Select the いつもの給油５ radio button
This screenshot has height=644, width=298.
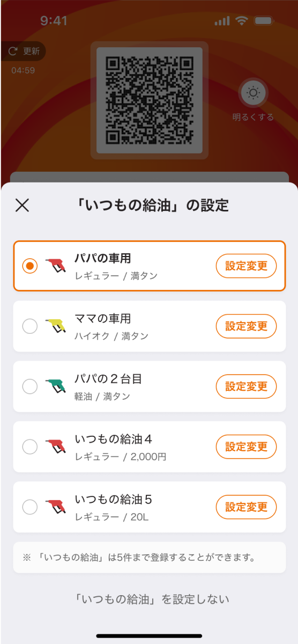coord(30,507)
